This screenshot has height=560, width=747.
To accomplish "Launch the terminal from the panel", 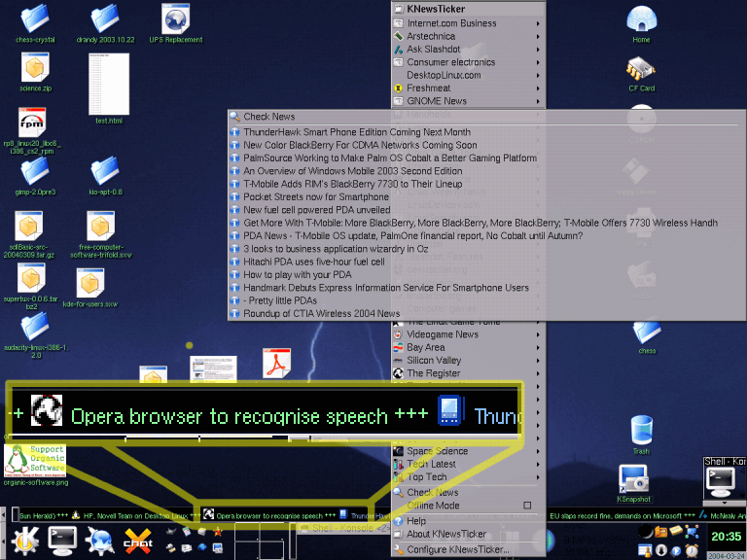I will click(62, 538).
